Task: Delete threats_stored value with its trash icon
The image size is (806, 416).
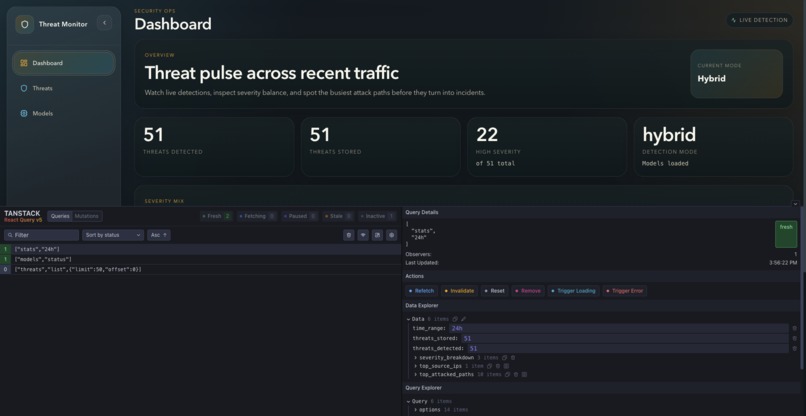Action: coord(794,338)
